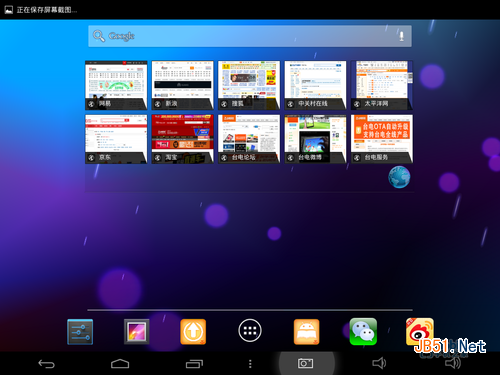Open the WeChat app icon
Screen dimensions: 500x375
click(x=363, y=332)
